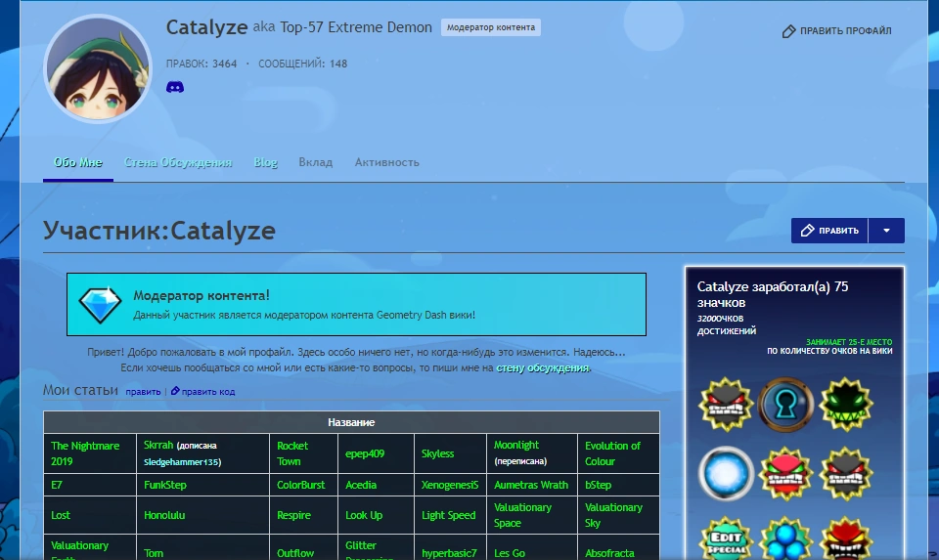
Task: Click the pencil icon beside 'править код'
Action: [175, 391]
